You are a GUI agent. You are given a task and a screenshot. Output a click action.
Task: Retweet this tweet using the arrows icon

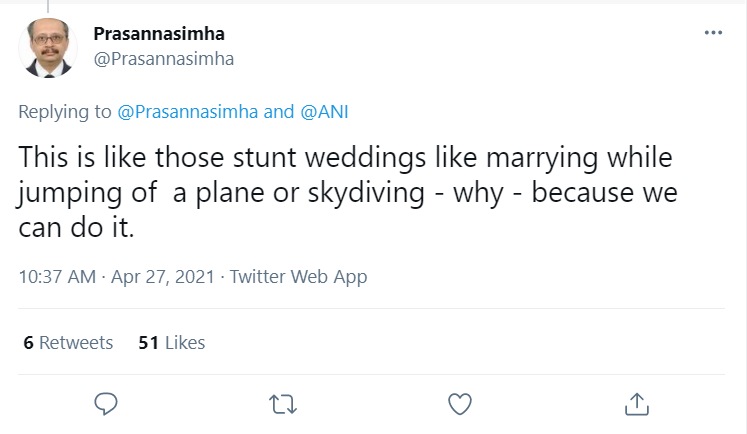[283, 403]
